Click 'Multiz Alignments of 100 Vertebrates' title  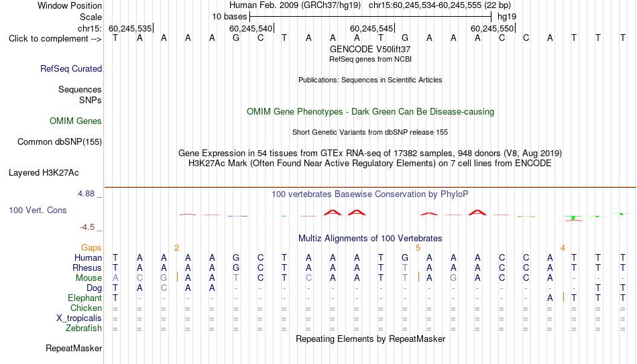370,239
